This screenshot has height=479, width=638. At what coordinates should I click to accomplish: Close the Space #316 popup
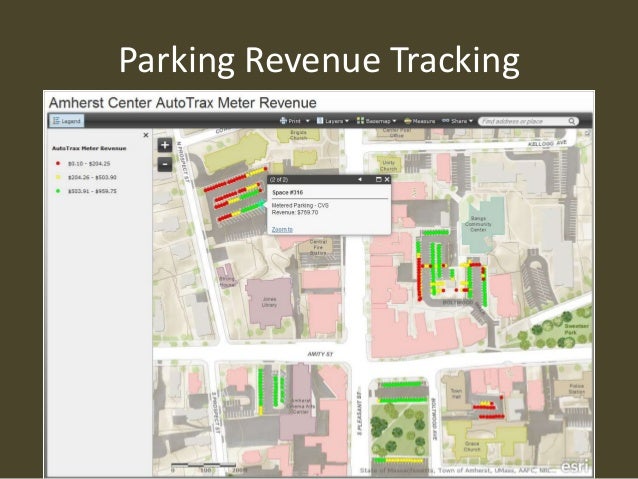coord(387,179)
